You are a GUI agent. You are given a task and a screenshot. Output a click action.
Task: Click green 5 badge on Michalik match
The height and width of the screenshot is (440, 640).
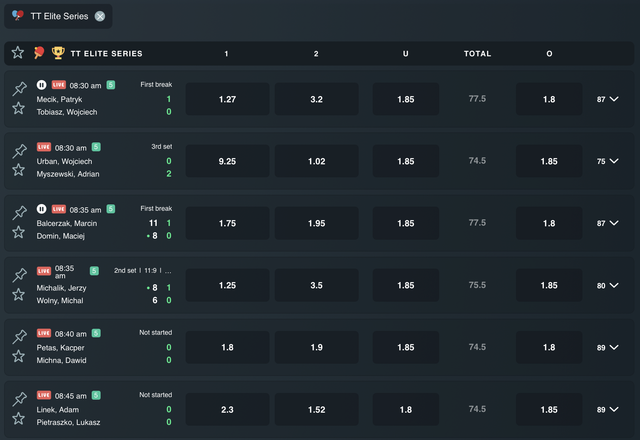94,271
